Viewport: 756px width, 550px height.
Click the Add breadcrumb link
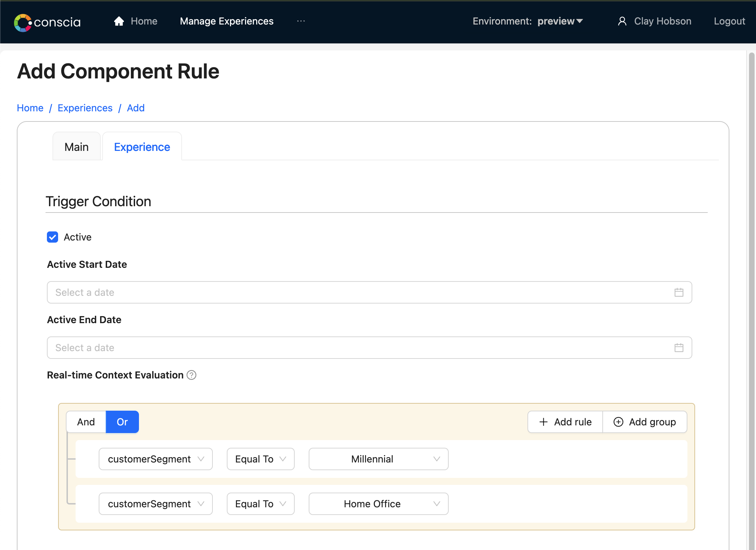(x=135, y=108)
